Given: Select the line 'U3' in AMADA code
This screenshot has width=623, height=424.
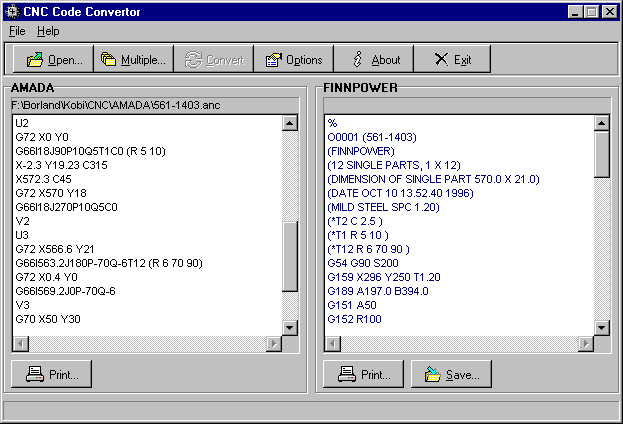Looking at the screenshot, I should tap(22, 235).
